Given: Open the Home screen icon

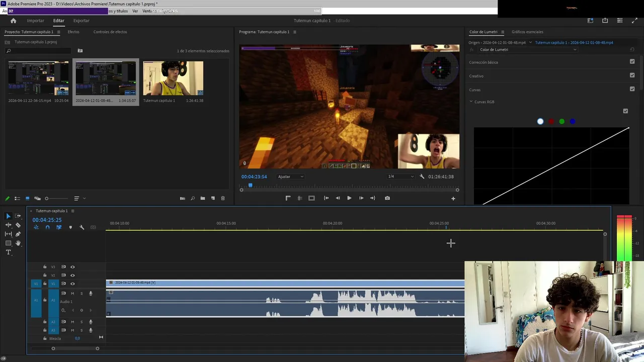Looking at the screenshot, I should 14,21.
